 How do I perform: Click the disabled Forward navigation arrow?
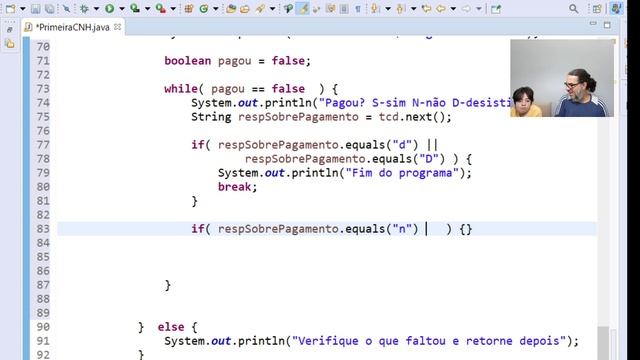tap(466, 9)
